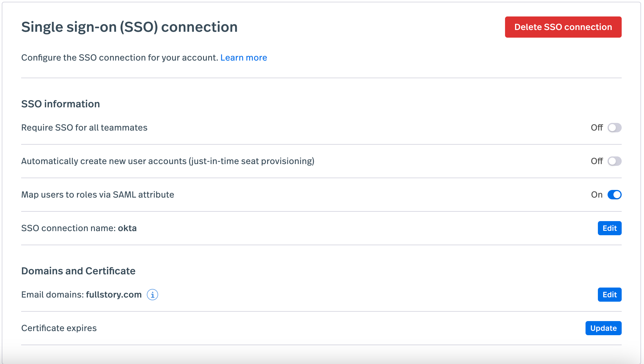
Task: Turn on just-in-time seat provisioning
Action: coord(614,161)
